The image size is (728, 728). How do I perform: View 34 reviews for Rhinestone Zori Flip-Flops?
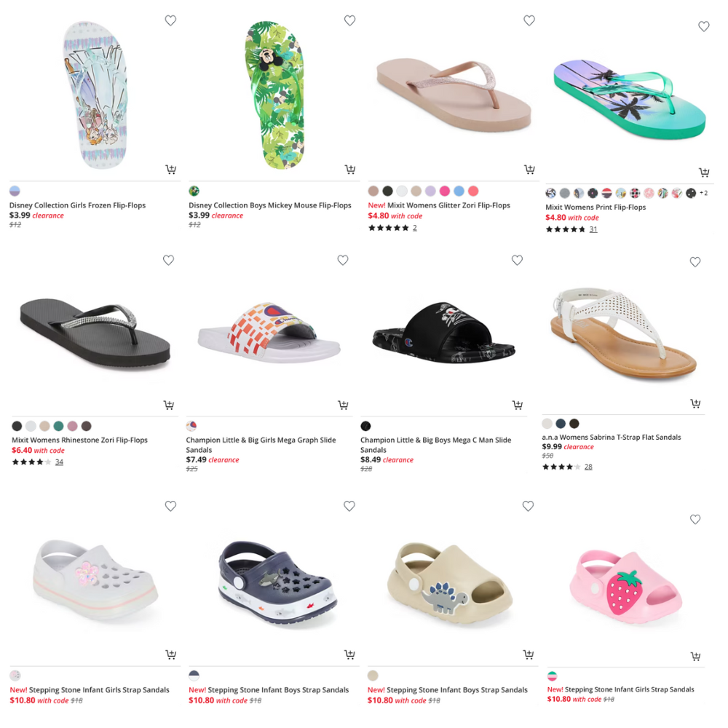pos(59,462)
